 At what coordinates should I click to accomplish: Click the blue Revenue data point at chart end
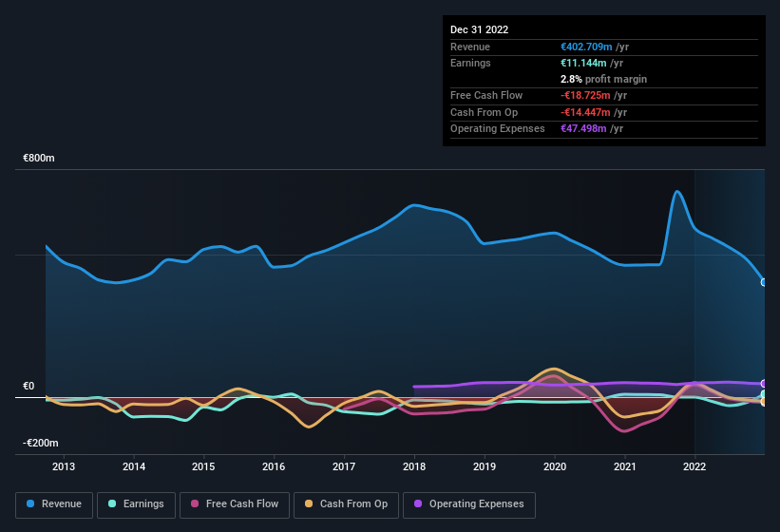(x=764, y=282)
